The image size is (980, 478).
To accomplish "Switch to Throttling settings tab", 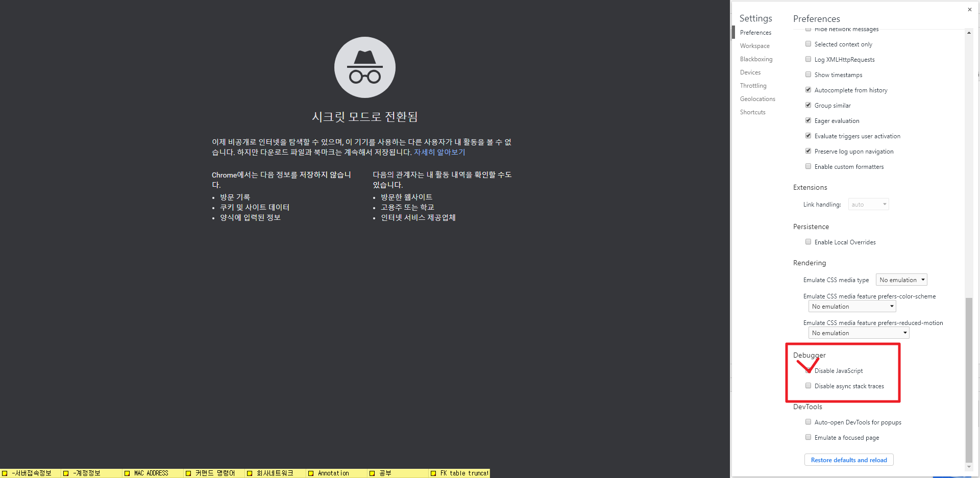I will [753, 86].
